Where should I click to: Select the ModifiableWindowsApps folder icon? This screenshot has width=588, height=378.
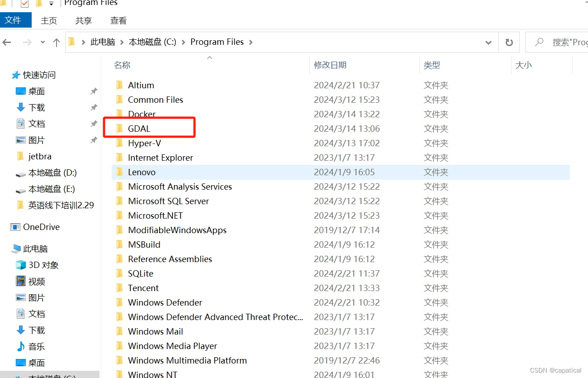point(120,230)
